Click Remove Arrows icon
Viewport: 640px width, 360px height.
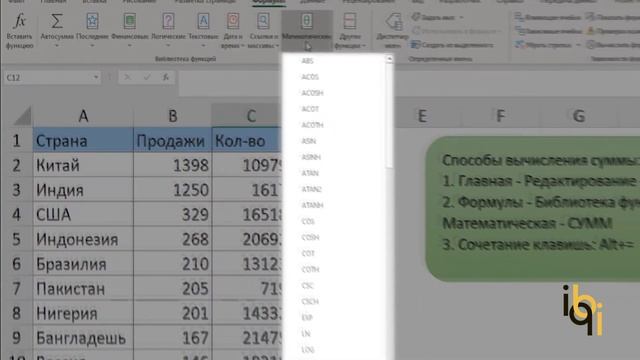519,45
